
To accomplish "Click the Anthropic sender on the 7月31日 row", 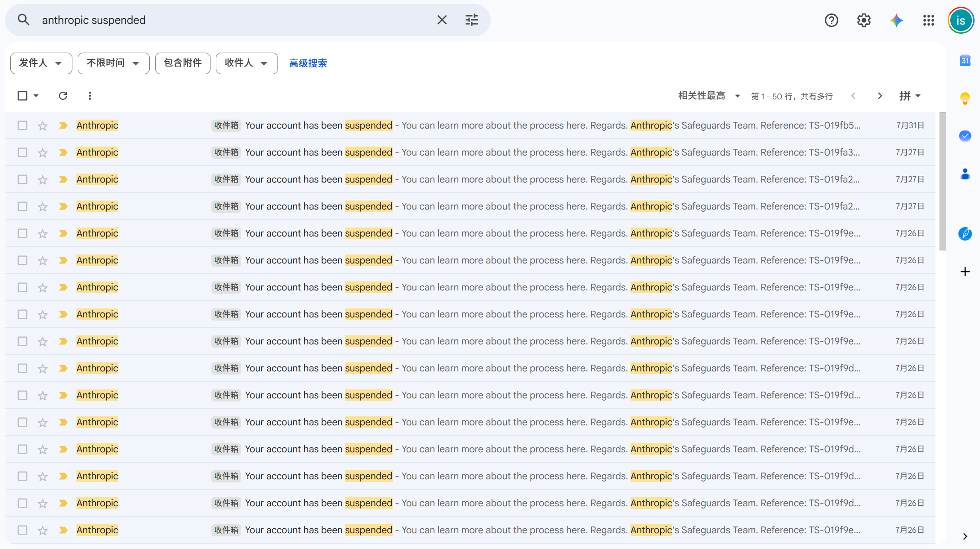I will pyautogui.click(x=97, y=125).
